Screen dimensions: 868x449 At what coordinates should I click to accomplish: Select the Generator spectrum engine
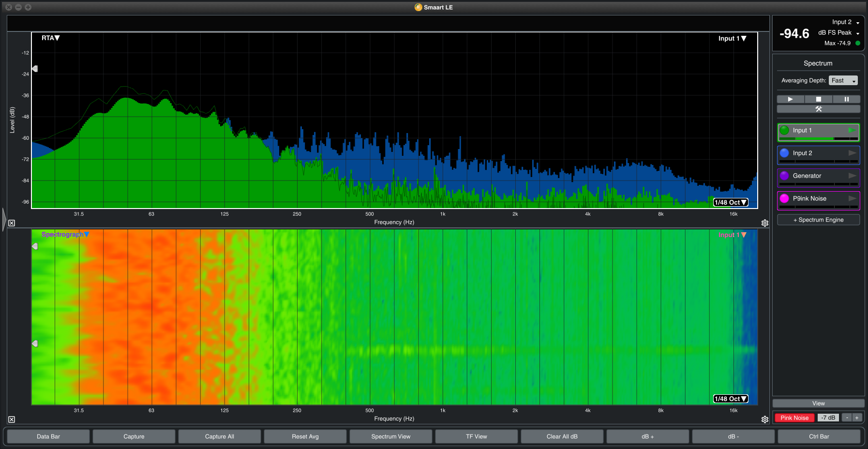pyautogui.click(x=819, y=178)
